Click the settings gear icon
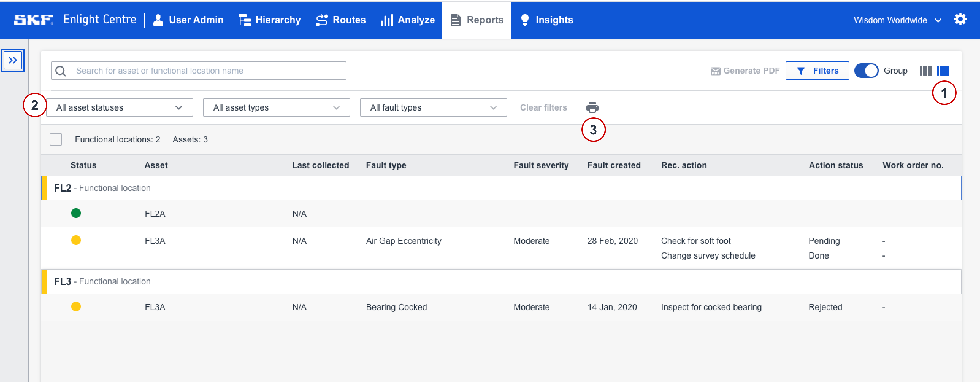This screenshot has width=980, height=382. [960, 19]
